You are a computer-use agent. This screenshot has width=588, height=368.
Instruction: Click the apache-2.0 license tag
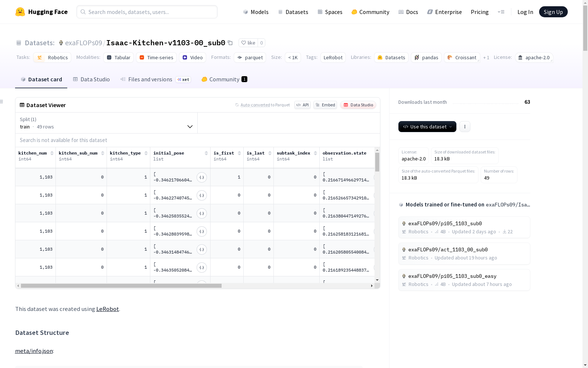pos(534,57)
